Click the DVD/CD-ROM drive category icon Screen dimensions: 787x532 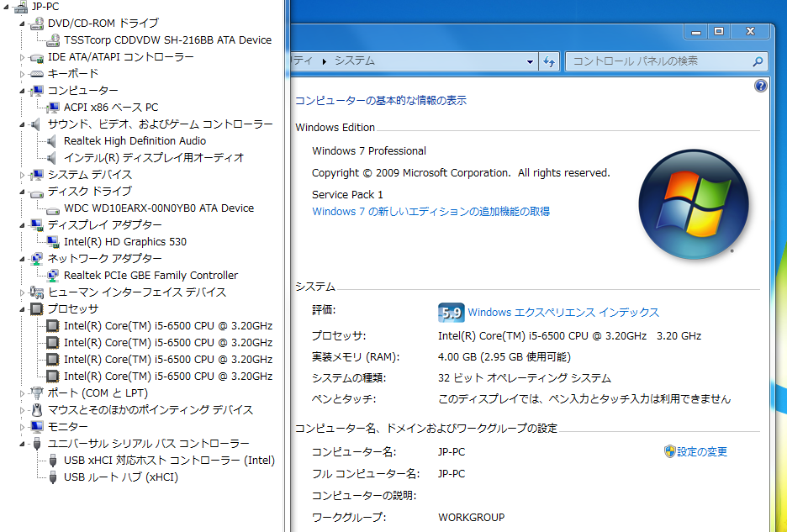(37, 23)
